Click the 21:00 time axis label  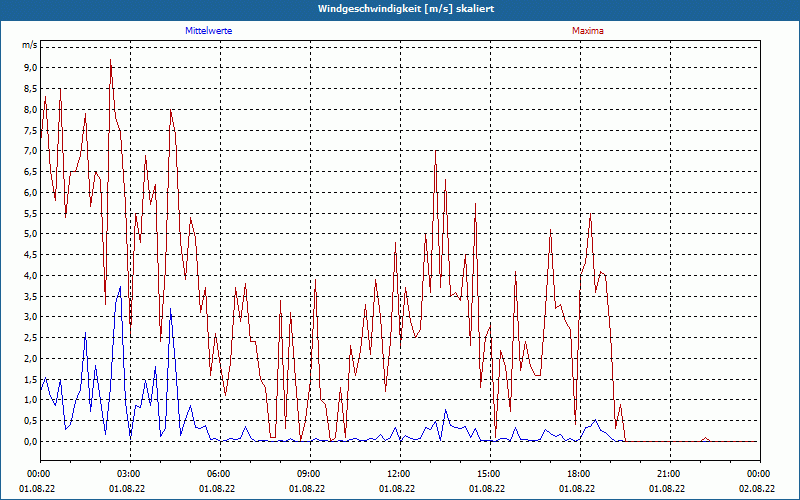coord(670,474)
